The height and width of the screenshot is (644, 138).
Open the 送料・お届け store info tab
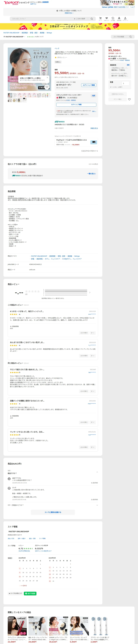[21, 538]
